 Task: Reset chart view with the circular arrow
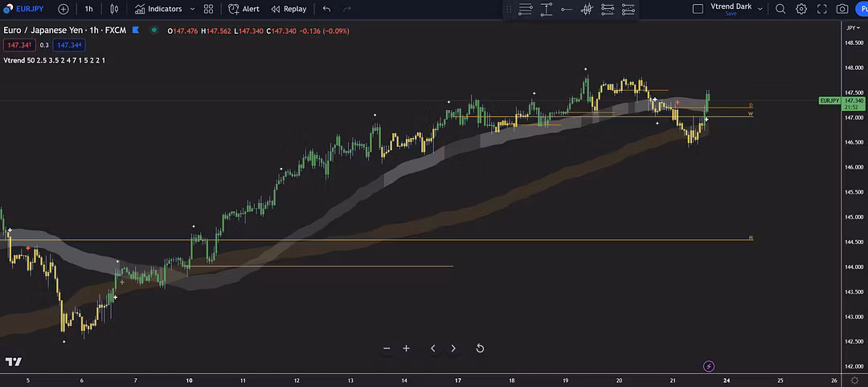[480, 348]
